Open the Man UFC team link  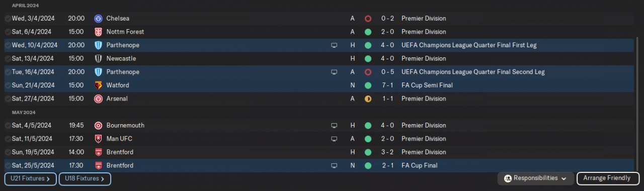coord(119,139)
